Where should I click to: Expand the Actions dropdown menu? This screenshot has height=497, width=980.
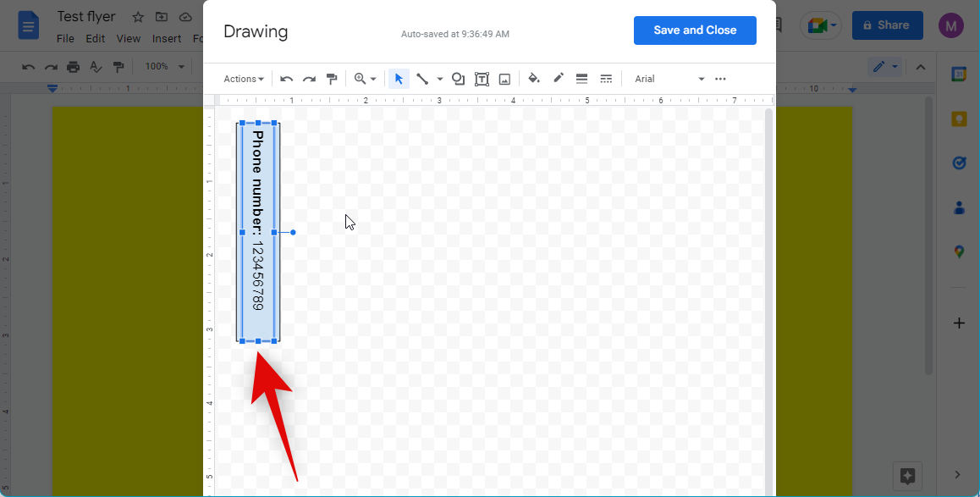pos(244,79)
